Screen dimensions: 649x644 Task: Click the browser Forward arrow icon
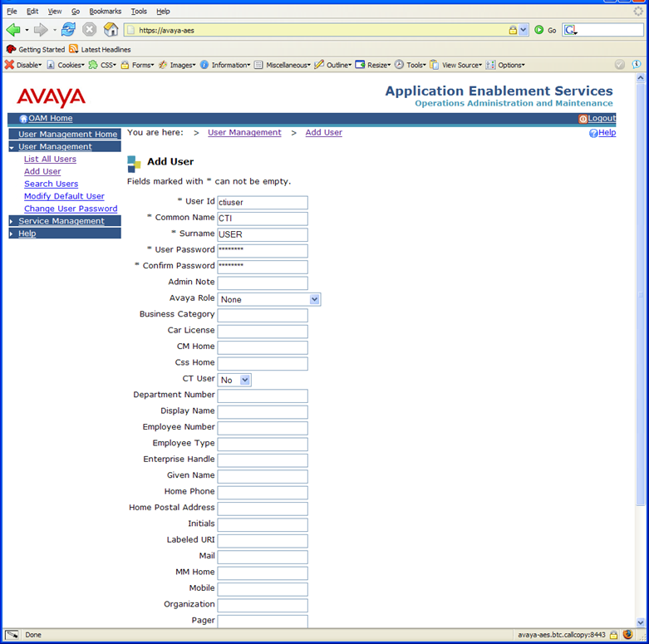point(41,30)
